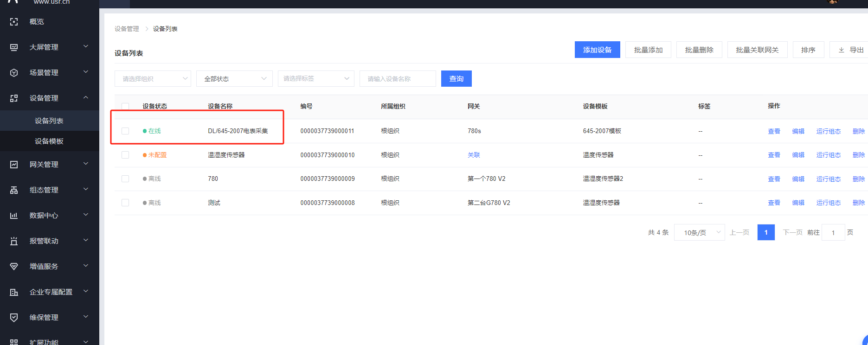The width and height of the screenshot is (868, 345).
Task: Open the 全部状态 status filter dropdown
Action: (234, 79)
